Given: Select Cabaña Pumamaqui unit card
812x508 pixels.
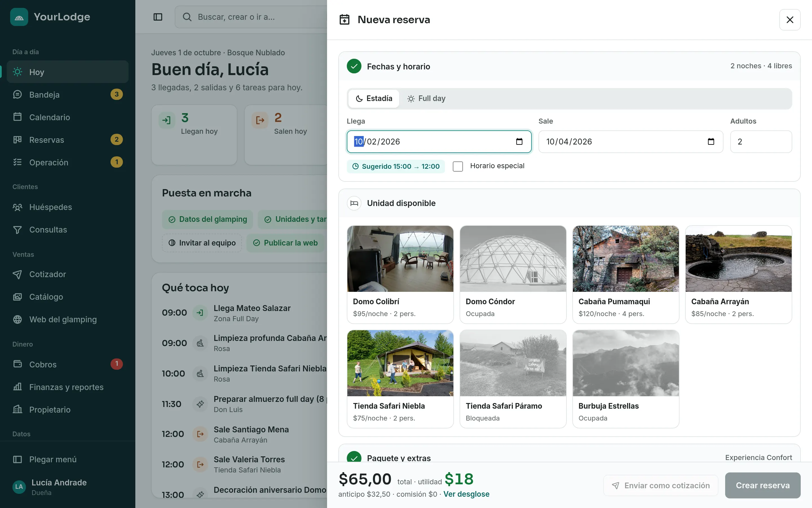Looking at the screenshot, I should coord(625,275).
